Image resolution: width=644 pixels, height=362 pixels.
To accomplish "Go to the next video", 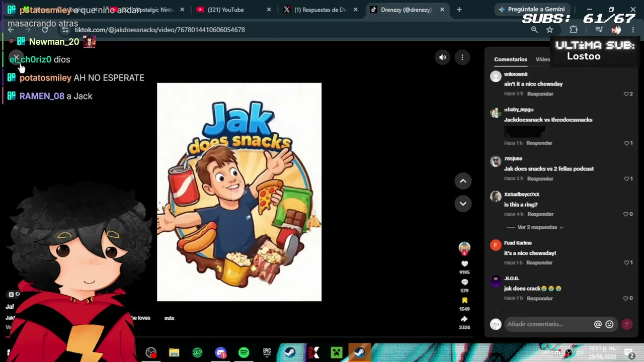I will click(x=463, y=204).
